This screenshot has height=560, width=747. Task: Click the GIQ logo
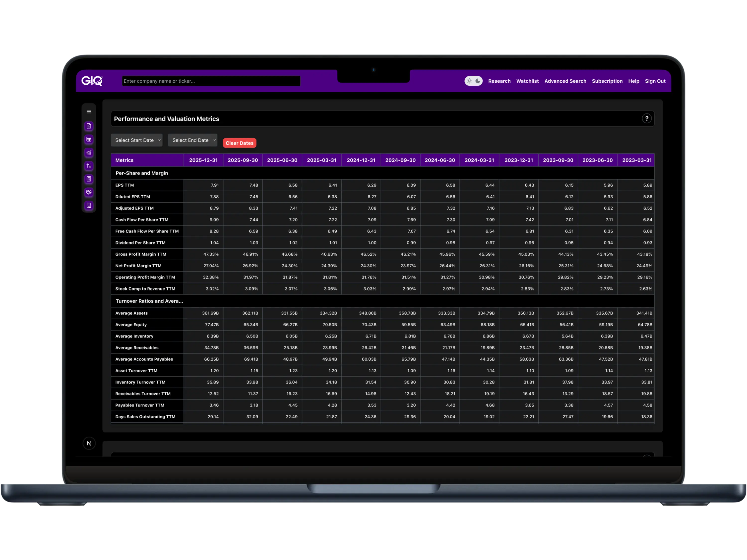(x=92, y=81)
